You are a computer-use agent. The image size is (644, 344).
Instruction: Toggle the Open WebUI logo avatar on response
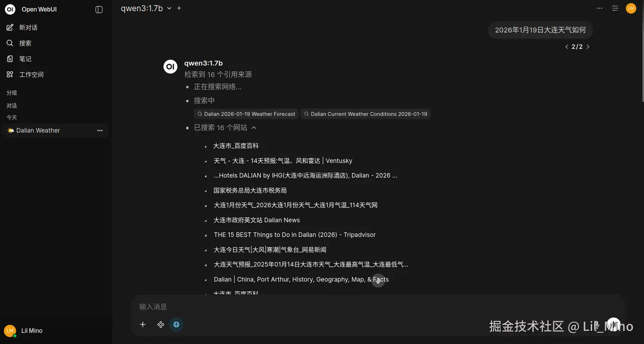point(170,66)
